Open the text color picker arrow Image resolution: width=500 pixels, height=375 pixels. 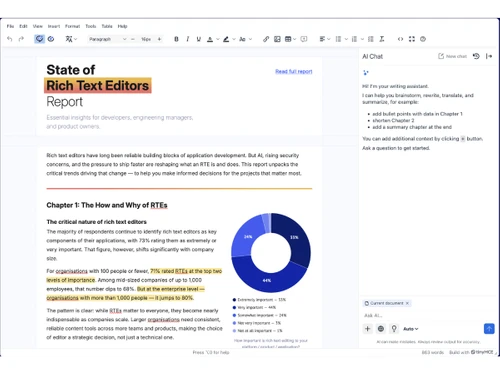218,39
